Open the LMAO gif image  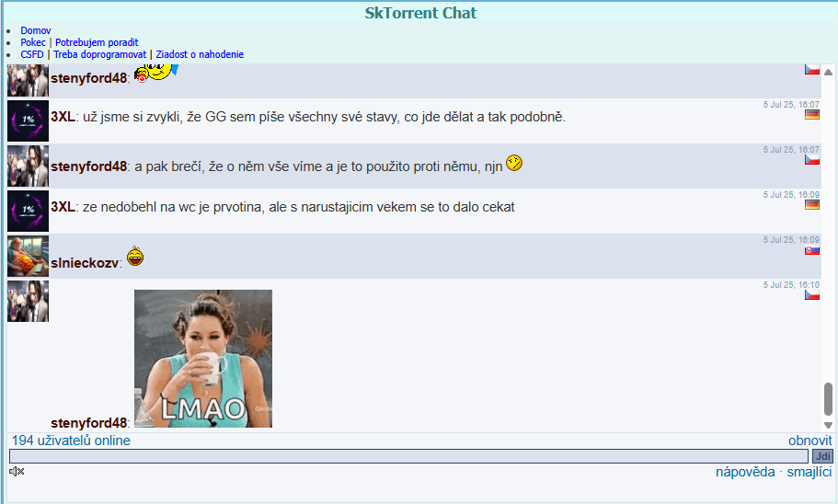coord(203,359)
